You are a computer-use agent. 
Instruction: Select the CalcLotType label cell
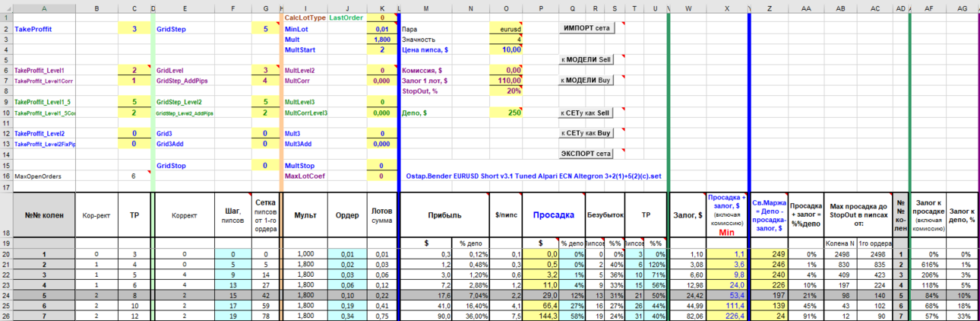[x=305, y=17]
